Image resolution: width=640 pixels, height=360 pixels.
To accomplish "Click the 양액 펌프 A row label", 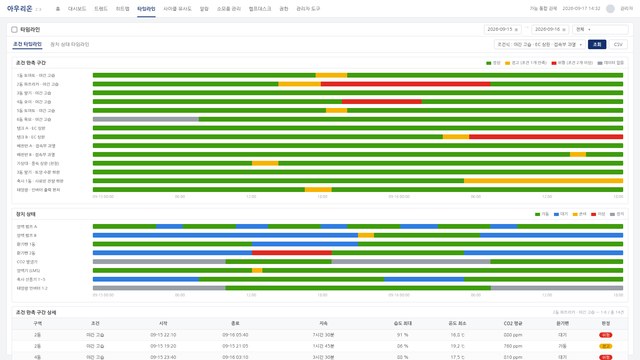I will (x=27, y=227).
